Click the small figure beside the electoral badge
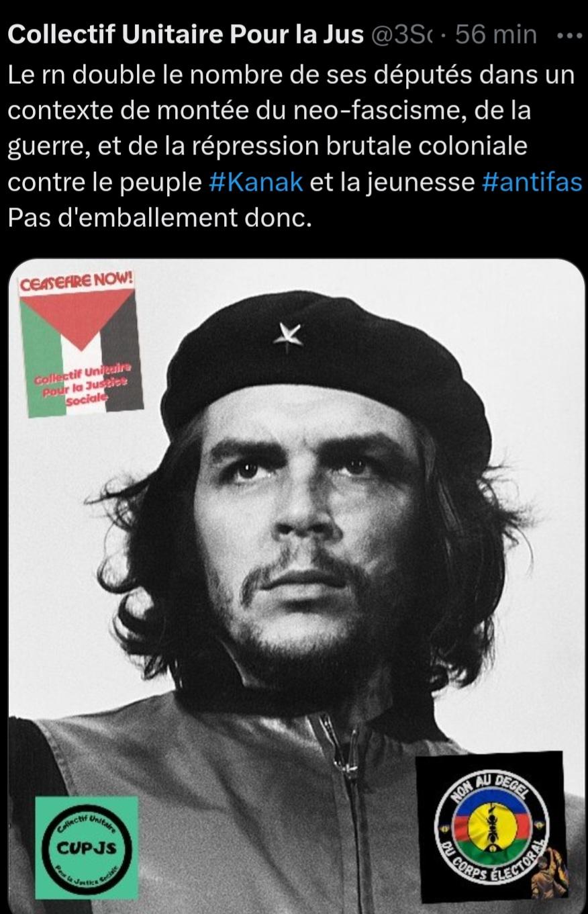 click(548, 873)
